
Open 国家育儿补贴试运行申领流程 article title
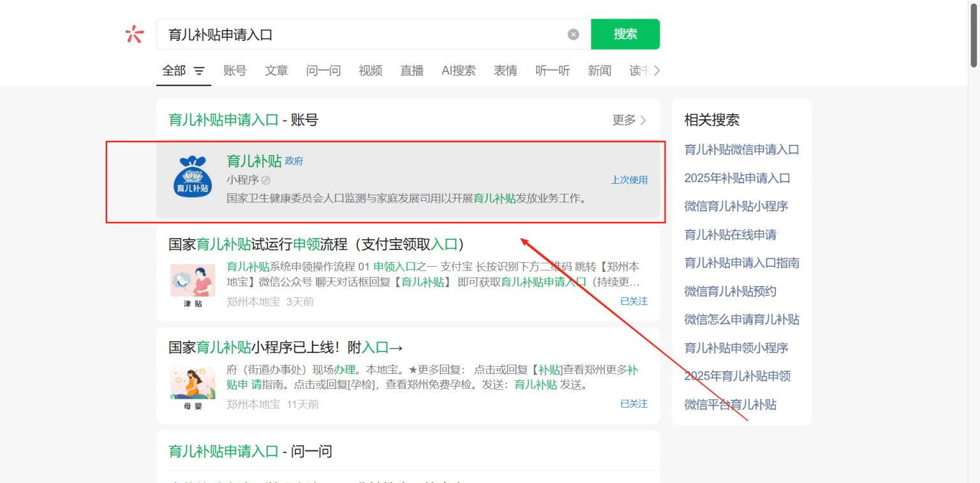316,244
